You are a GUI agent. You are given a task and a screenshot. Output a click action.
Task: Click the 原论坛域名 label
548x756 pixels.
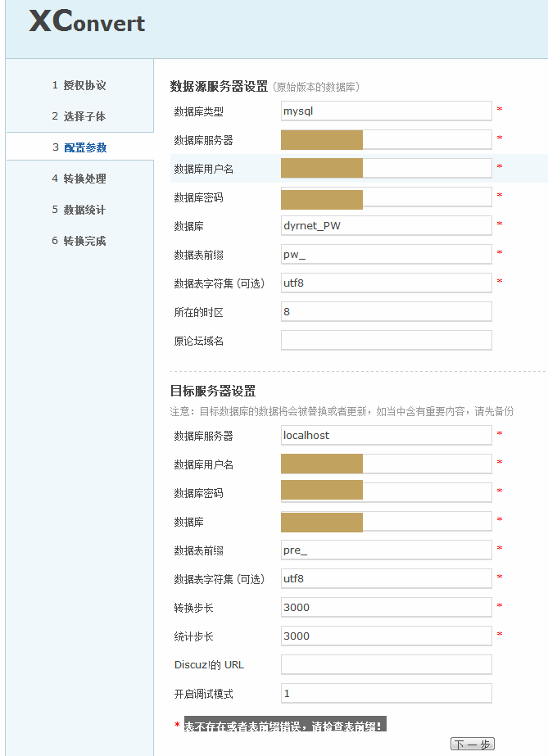click(x=198, y=341)
